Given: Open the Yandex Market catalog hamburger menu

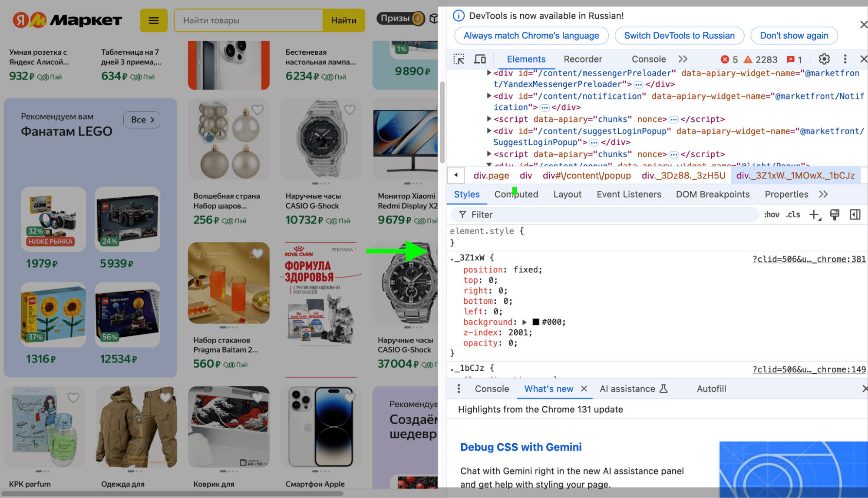Looking at the screenshot, I should pyautogui.click(x=153, y=20).
